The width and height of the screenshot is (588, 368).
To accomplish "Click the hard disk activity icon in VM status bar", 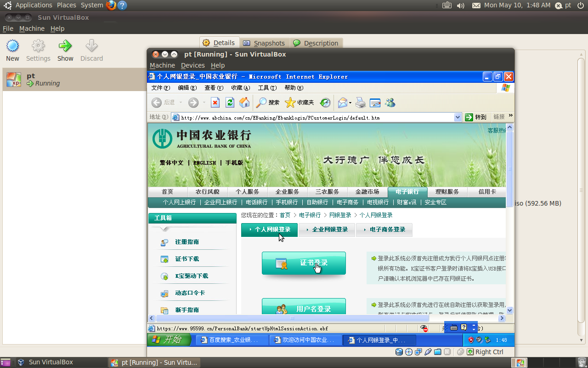I will [x=399, y=352].
